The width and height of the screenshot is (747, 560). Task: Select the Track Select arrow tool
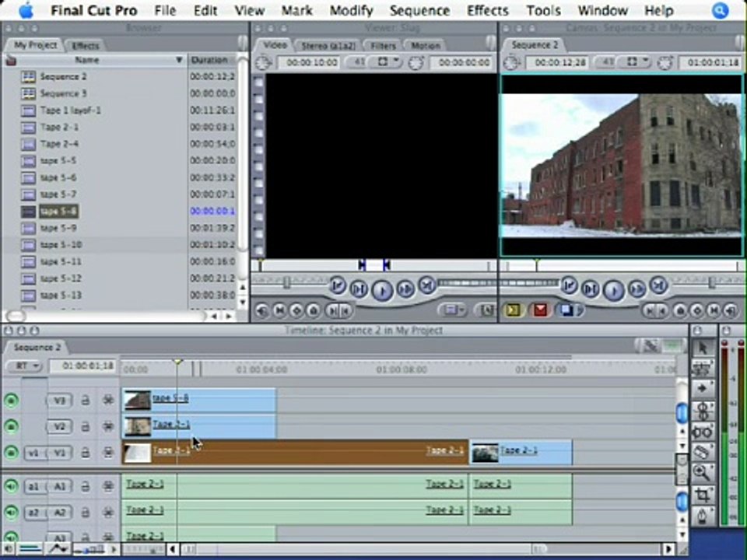click(x=702, y=389)
